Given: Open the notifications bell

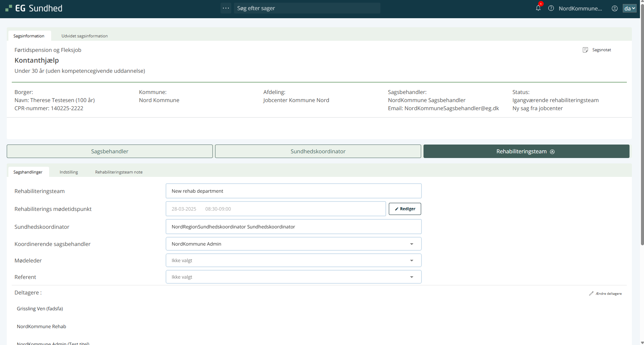Looking at the screenshot, I should pyautogui.click(x=538, y=8).
